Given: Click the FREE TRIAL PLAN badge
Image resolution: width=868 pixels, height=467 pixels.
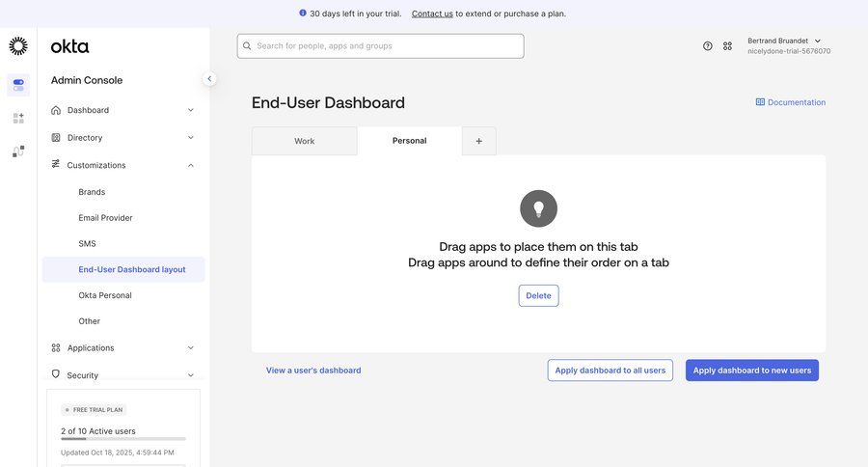Looking at the screenshot, I should (94, 410).
